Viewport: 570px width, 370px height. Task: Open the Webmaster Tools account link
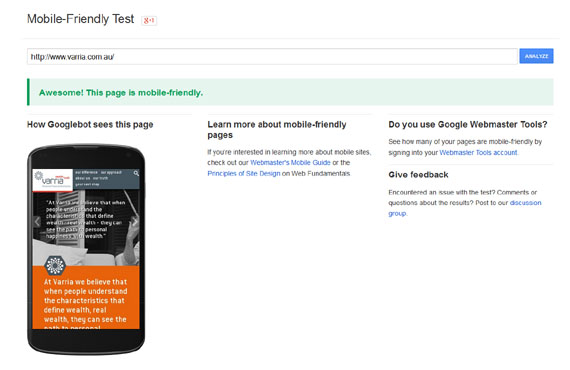coord(478,152)
